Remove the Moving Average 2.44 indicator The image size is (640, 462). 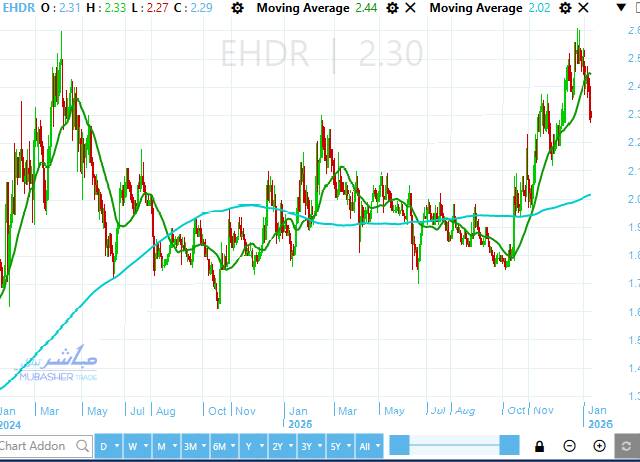point(410,8)
